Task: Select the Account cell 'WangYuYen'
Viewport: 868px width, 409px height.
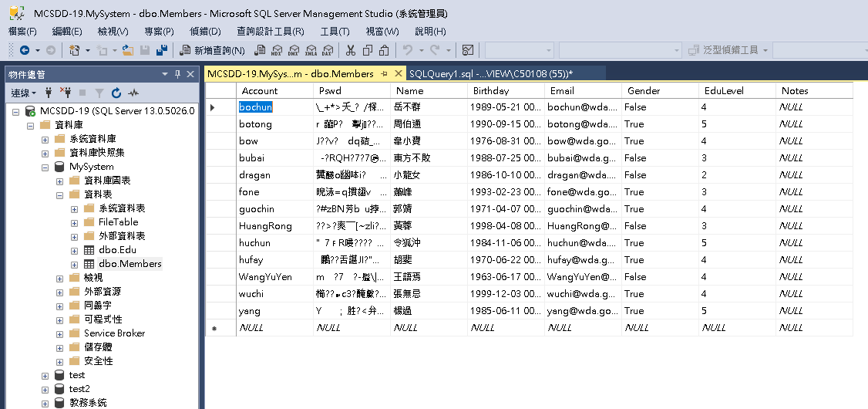Action: click(274, 276)
